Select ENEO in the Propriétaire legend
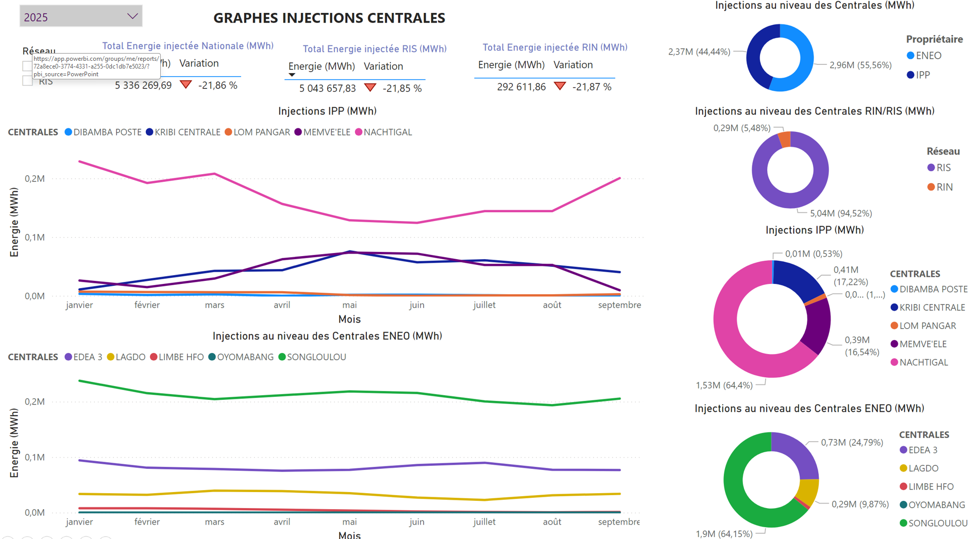Image resolution: width=980 pixels, height=539 pixels. click(928, 56)
